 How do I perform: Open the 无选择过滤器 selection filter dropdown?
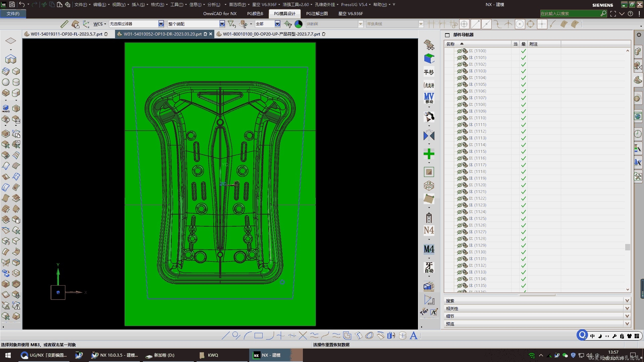161,24
